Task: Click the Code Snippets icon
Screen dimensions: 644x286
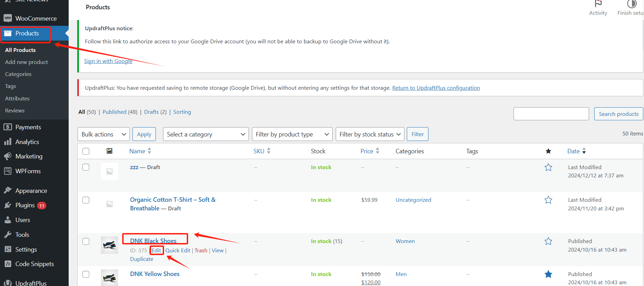Action: pyautogui.click(x=8, y=264)
